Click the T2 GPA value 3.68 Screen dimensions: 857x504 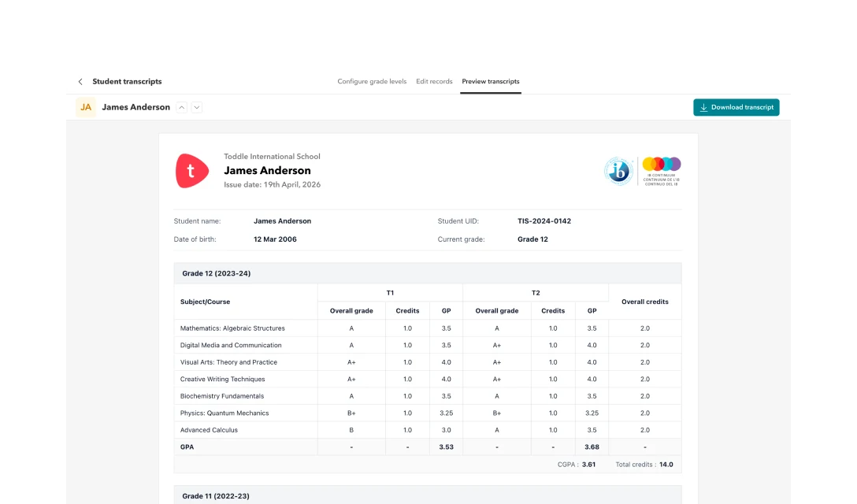[x=592, y=447]
